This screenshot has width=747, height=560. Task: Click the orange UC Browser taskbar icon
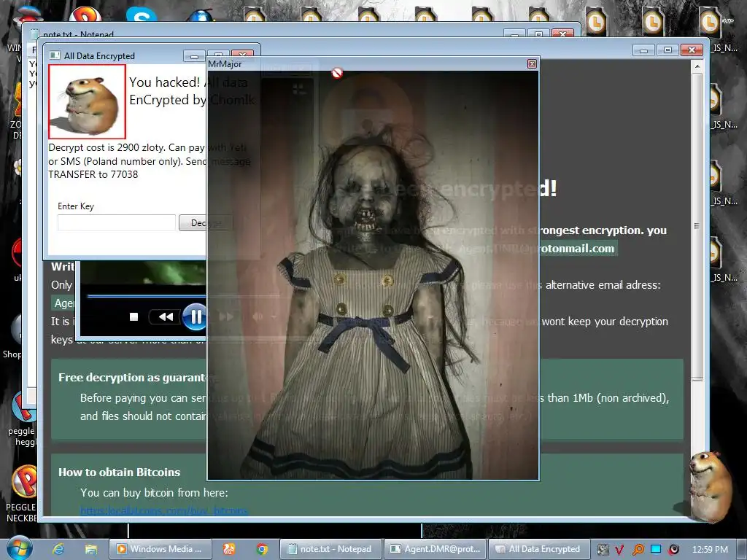coord(229,549)
